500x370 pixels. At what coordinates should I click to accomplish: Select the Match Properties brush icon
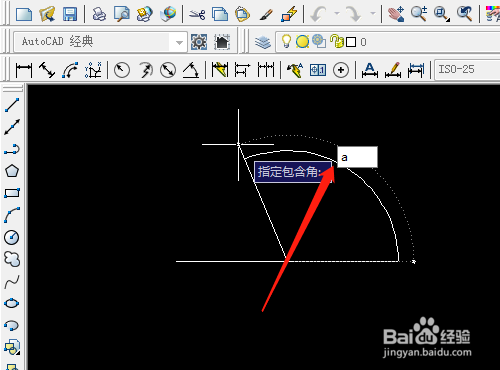click(266, 14)
